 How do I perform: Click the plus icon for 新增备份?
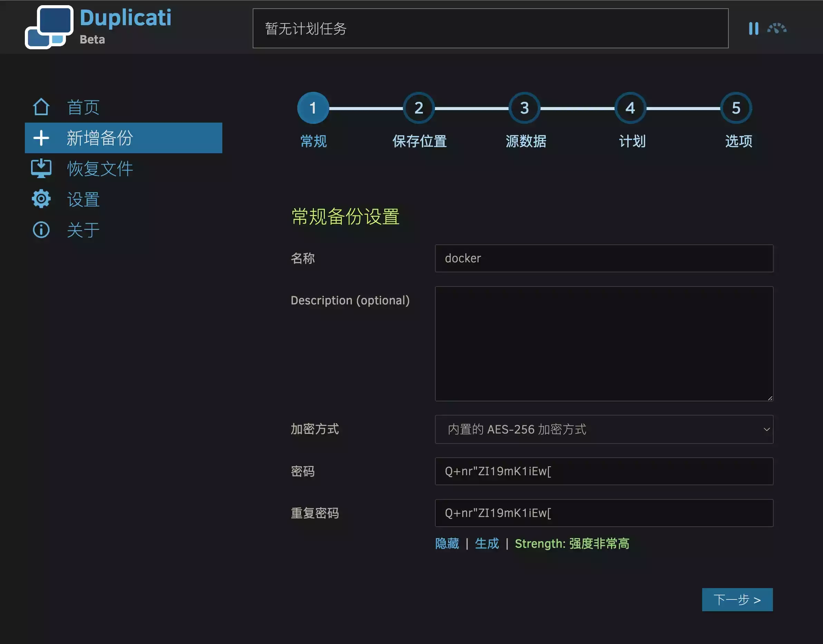tap(41, 138)
